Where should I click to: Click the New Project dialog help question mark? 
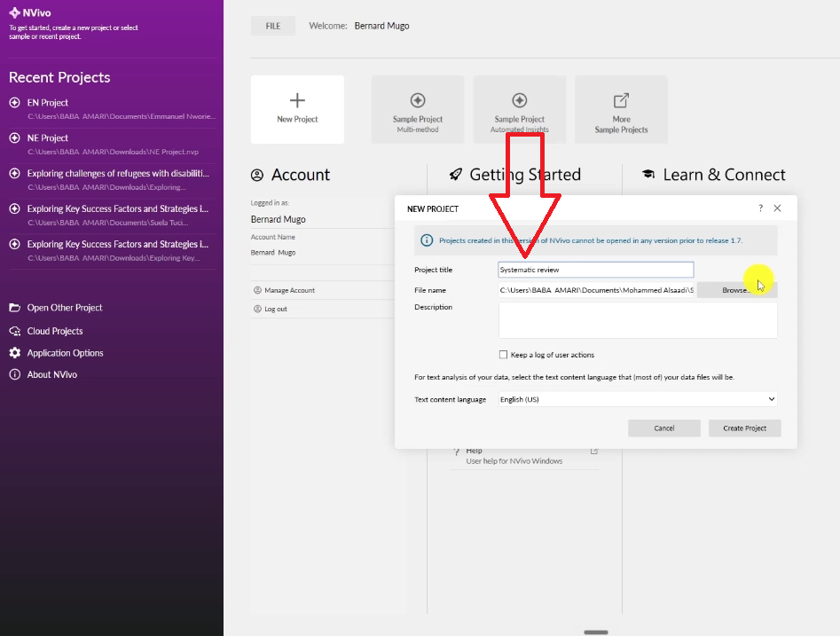(x=760, y=208)
